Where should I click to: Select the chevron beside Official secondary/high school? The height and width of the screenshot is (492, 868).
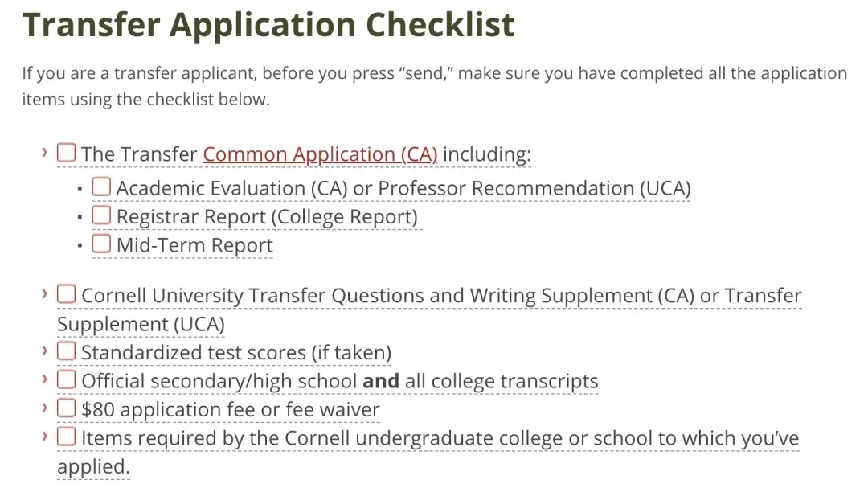click(45, 379)
